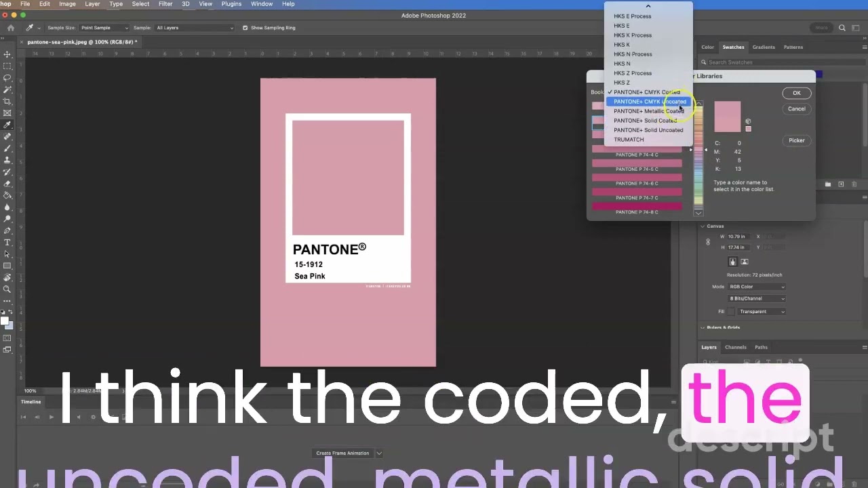868x488 pixels.
Task: Collapse the Canvas section
Action: point(703,226)
